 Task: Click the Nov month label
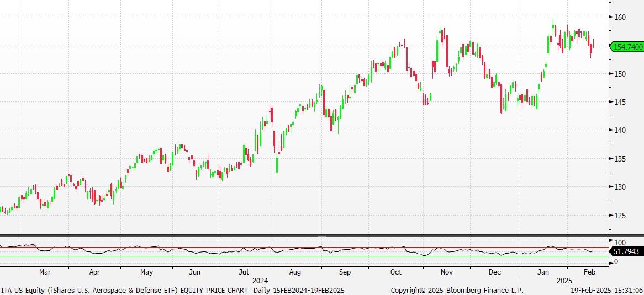(446, 272)
